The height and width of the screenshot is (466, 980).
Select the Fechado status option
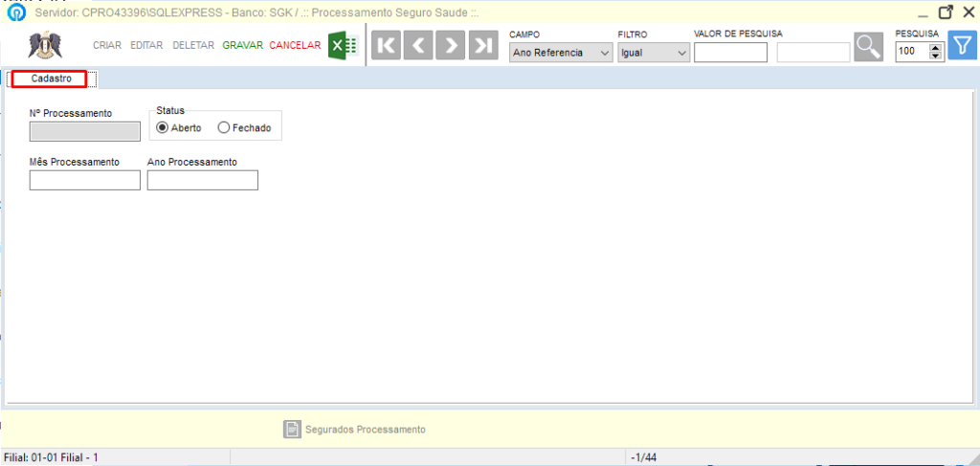(x=244, y=127)
